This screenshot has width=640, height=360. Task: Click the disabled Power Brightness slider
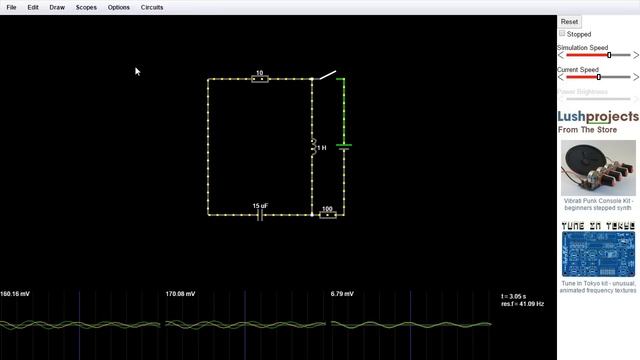(598, 99)
